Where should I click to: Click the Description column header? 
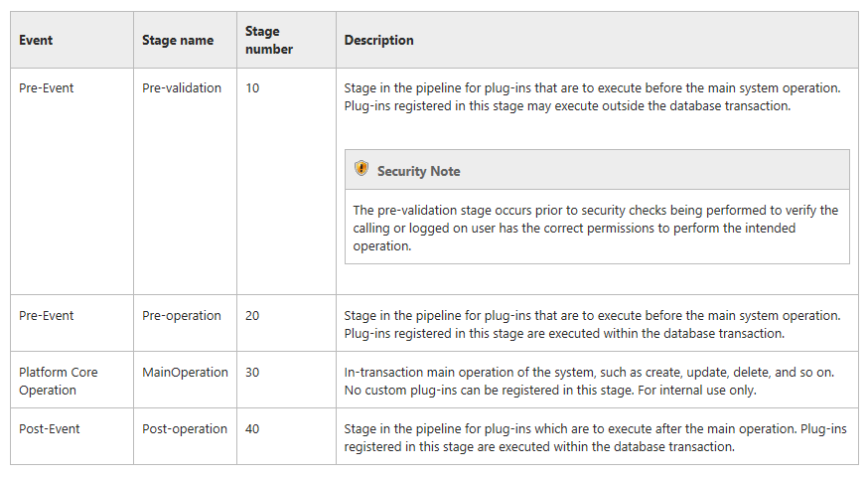[x=378, y=40]
